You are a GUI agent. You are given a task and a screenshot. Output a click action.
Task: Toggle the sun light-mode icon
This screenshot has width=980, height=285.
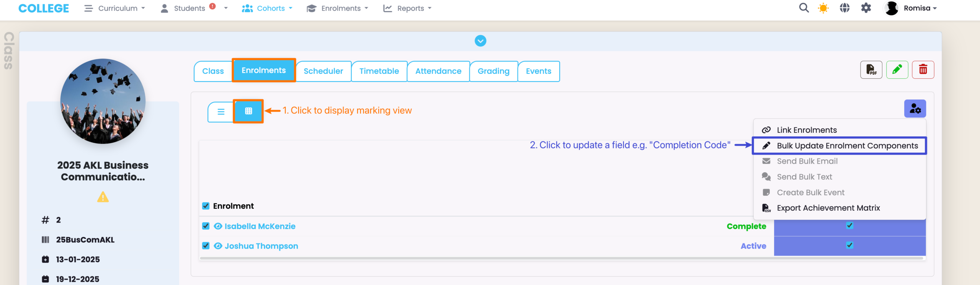(x=823, y=8)
